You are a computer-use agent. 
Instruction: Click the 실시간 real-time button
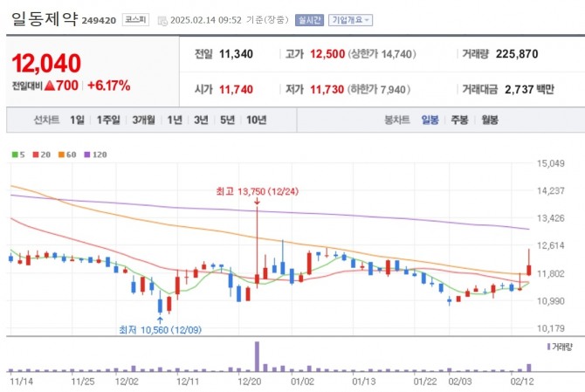coord(309,20)
